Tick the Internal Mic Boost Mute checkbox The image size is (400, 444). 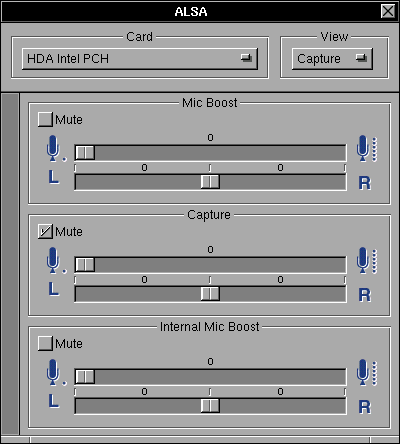[x=45, y=343]
